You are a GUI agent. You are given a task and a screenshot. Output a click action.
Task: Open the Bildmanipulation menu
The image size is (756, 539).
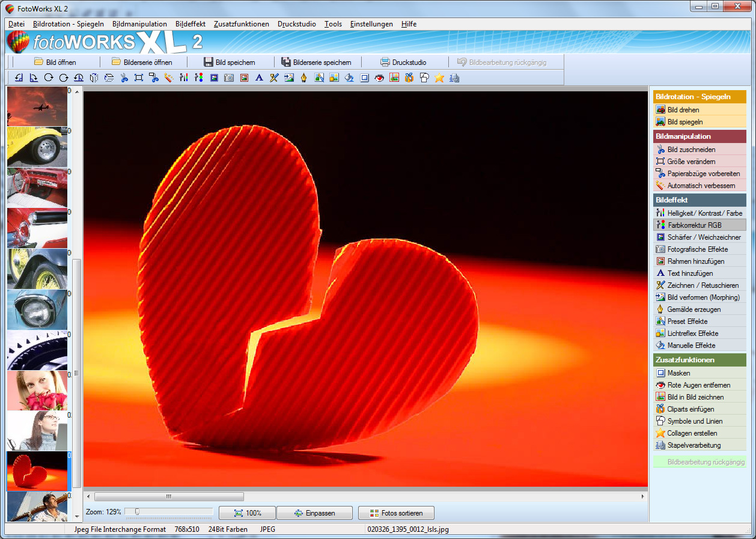coord(139,24)
